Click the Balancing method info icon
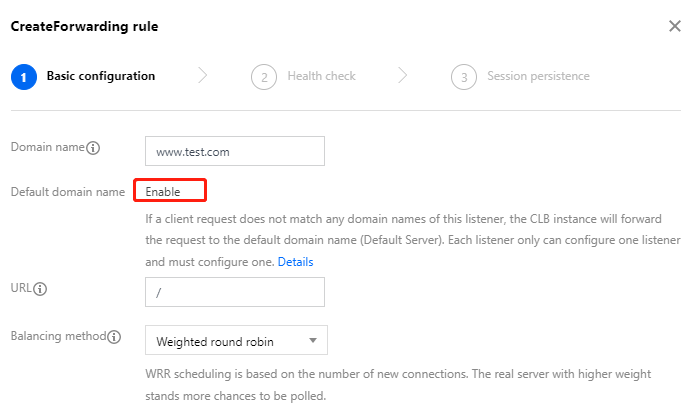 coord(114,337)
